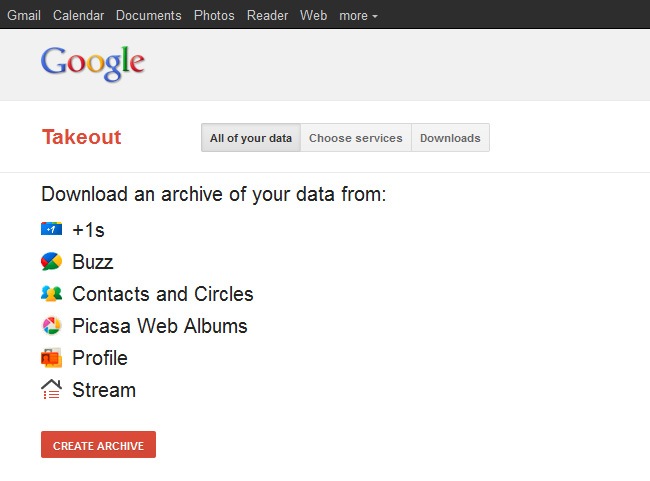Click the Contacts and Circles icon
650x481 pixels.
pyautogui.click(x=51, y=294)
